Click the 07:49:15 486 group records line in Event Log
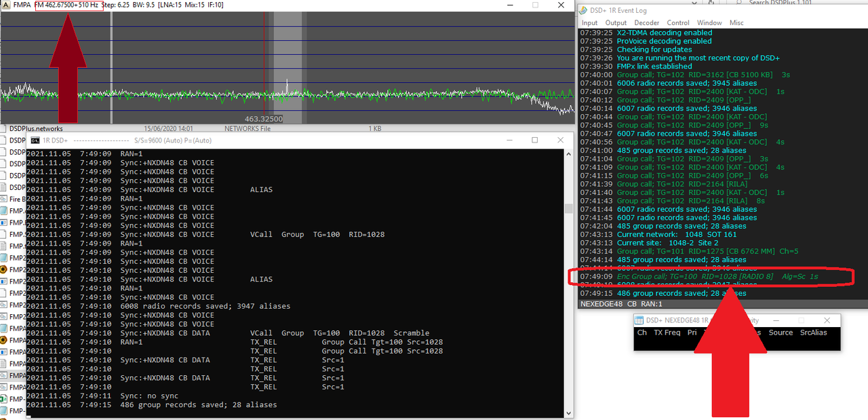868x420 pixels. (x=663, y=293)
